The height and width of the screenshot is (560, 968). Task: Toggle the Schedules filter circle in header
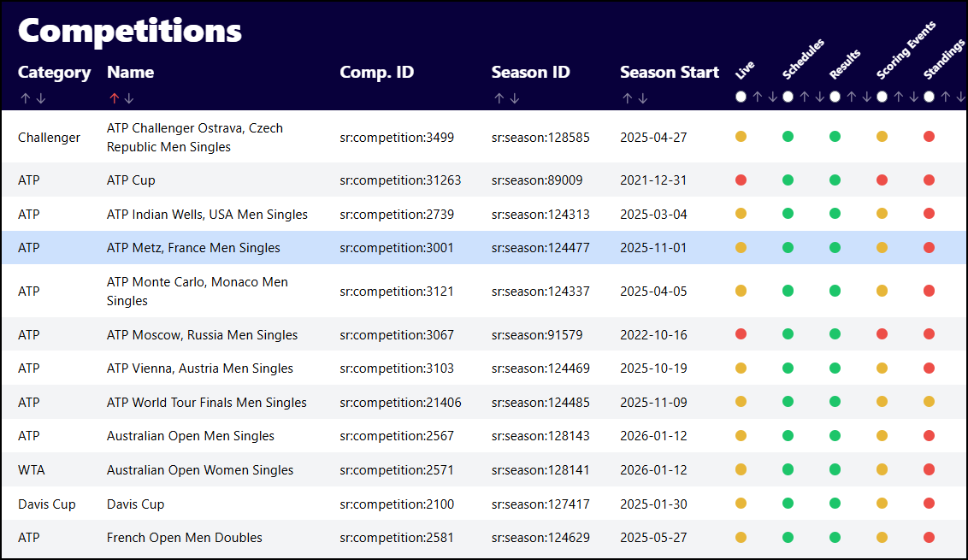[x=788, y=97]
